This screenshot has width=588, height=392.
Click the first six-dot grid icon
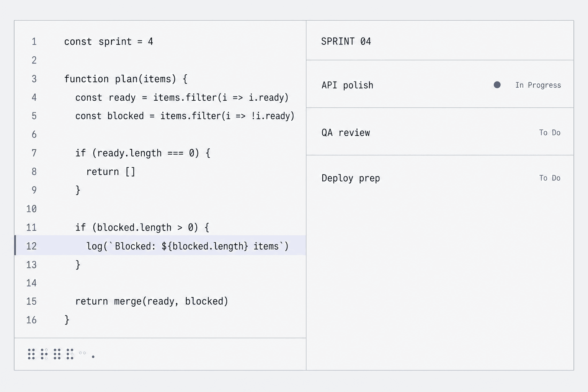31,354
